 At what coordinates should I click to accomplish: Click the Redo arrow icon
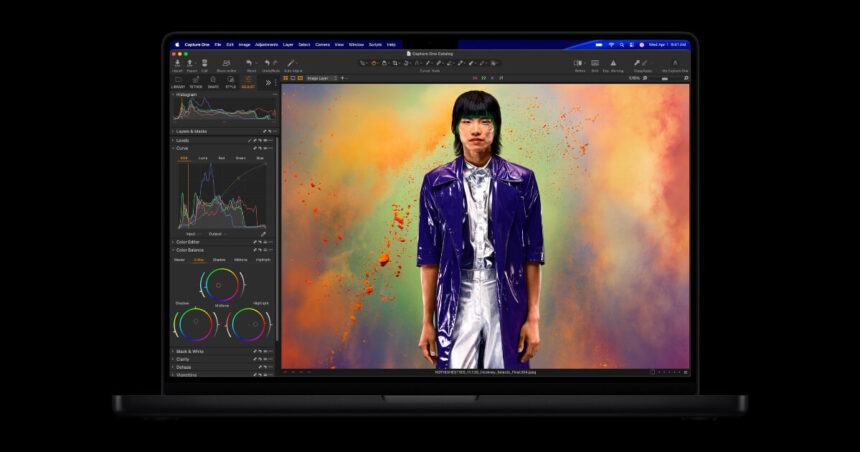tap(275, 64)
